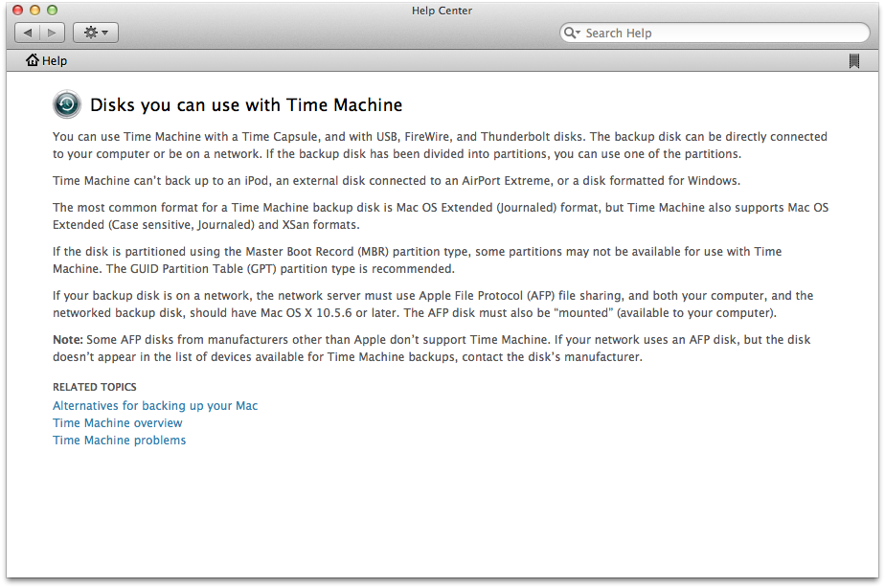Open Alternatives for backing up your Mac
This screenshot has height=588, width=885.
point(155,406)
